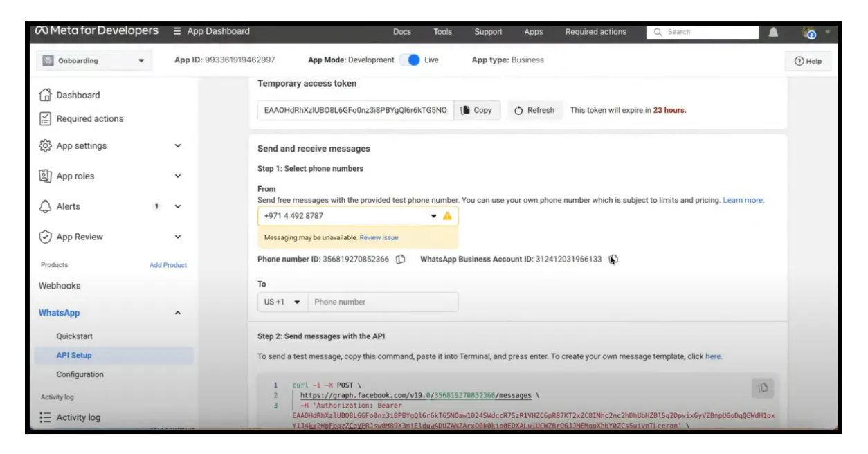Expand the App settings section
Viewport: 868px width, 454px height.
click(x=178, y=146)
